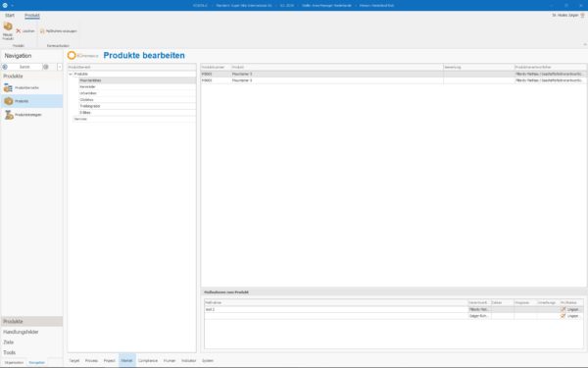Click the Neues Produkt ribbon icon
588x368 pixels.
(x=8, y=26)
